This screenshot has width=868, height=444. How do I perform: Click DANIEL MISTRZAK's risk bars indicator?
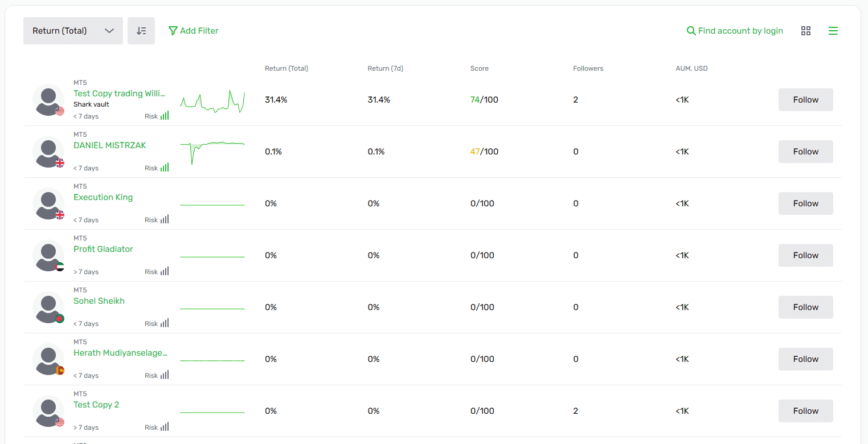165,168
